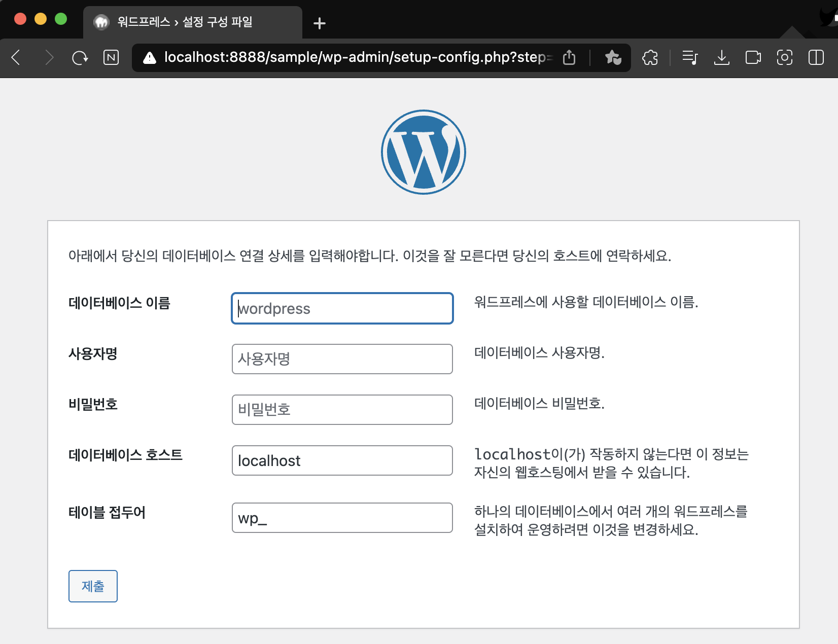Image resolution: width=838 pixels, height=644 pixels.
Task: Click the 비밀번호 input field
Action: pyautogui.click(x=342, y=410)
